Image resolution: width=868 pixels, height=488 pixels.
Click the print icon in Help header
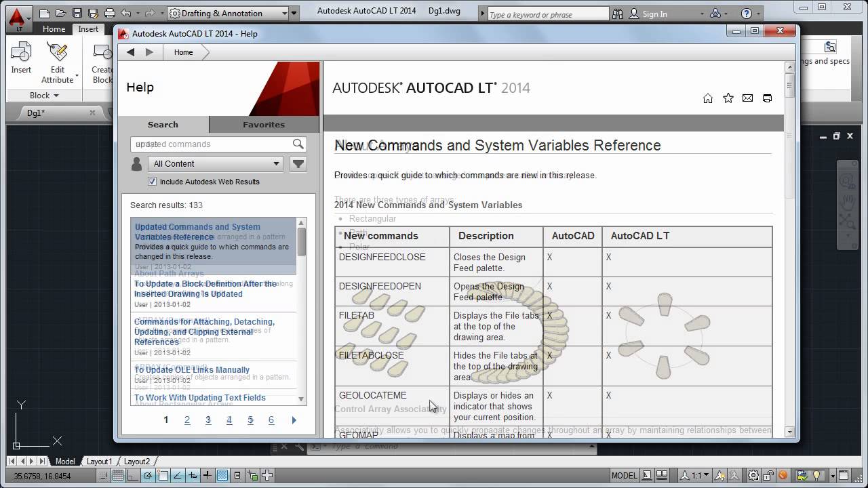coord(767,98)
